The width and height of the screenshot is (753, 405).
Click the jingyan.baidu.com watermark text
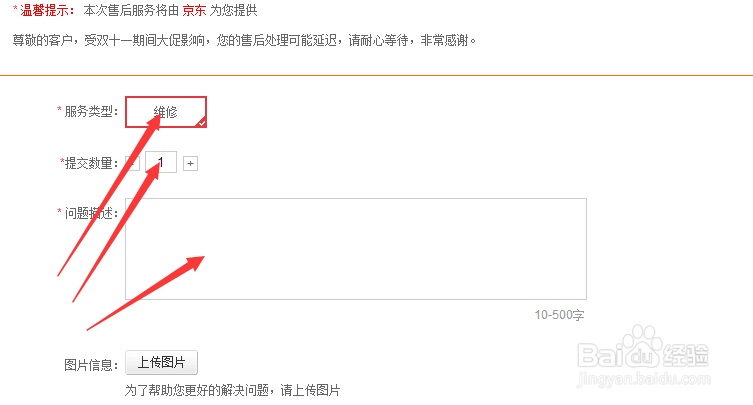coord(644,379)
